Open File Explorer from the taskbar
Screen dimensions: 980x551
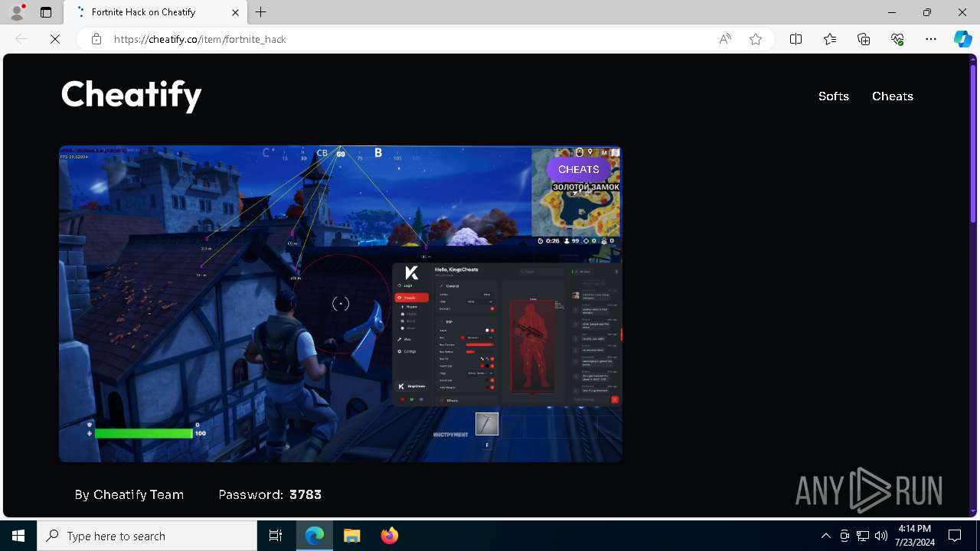(352, 536)
